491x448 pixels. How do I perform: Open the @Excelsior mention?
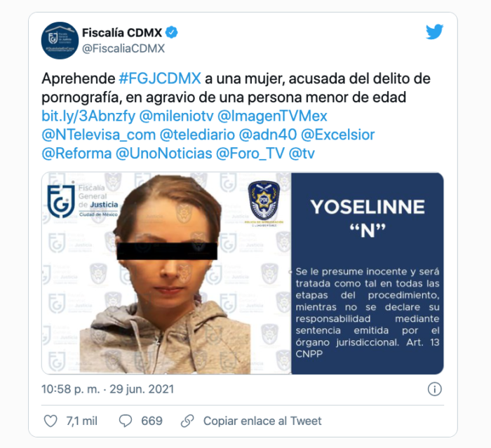(337, 135)
